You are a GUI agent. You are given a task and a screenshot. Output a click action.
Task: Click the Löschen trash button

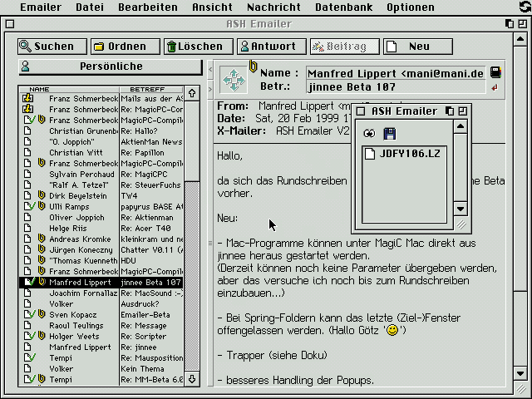(x=196, y=47)
